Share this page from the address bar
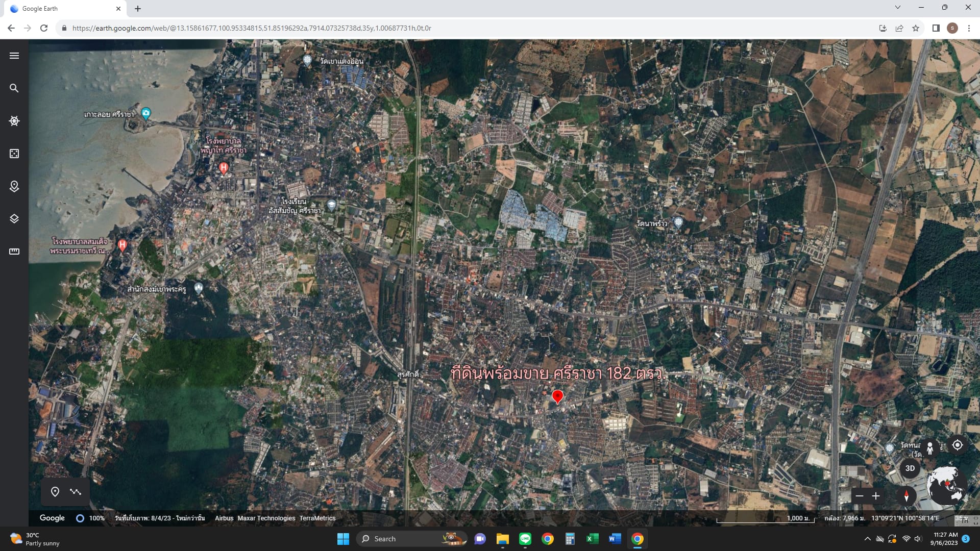 coord(899,28)
